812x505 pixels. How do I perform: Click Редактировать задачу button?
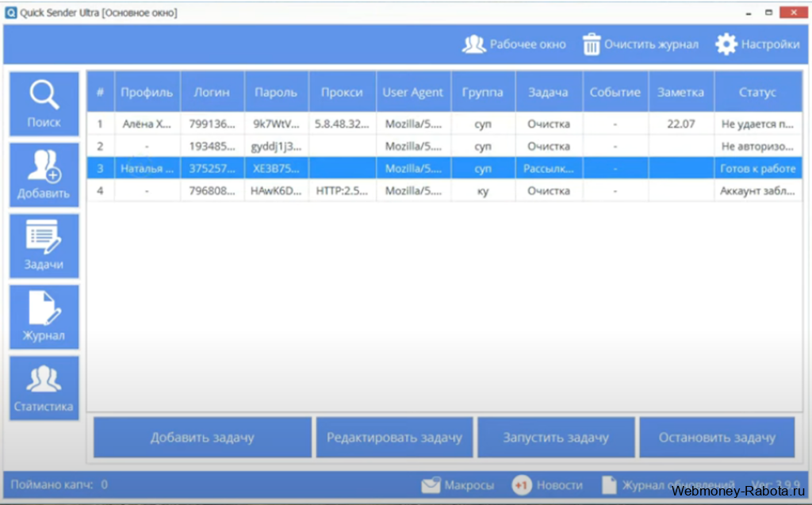pyautogui.click(x=394, y=438)
